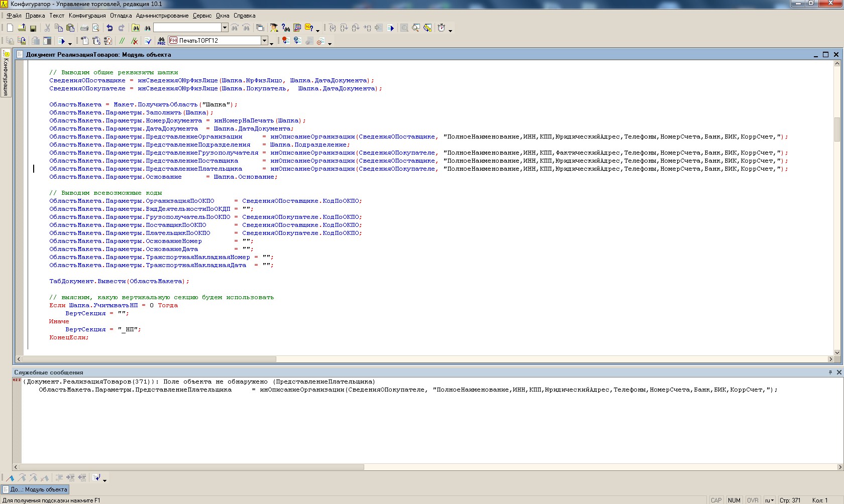844x504 pixels.
Task: Click the Add comment (green slashes) icon
Action: tap(122, 41)
